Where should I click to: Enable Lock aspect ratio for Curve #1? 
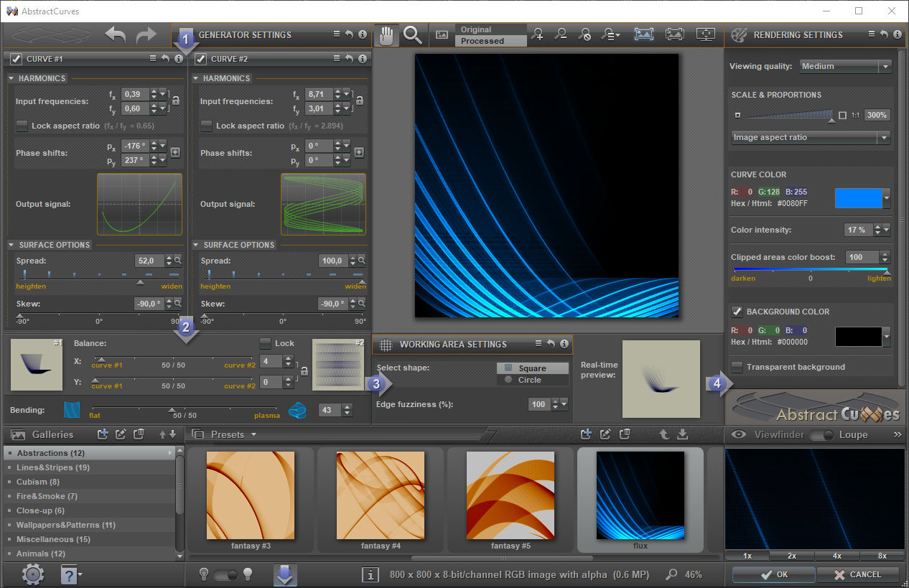pyautogui.click(x=22, y=126)
